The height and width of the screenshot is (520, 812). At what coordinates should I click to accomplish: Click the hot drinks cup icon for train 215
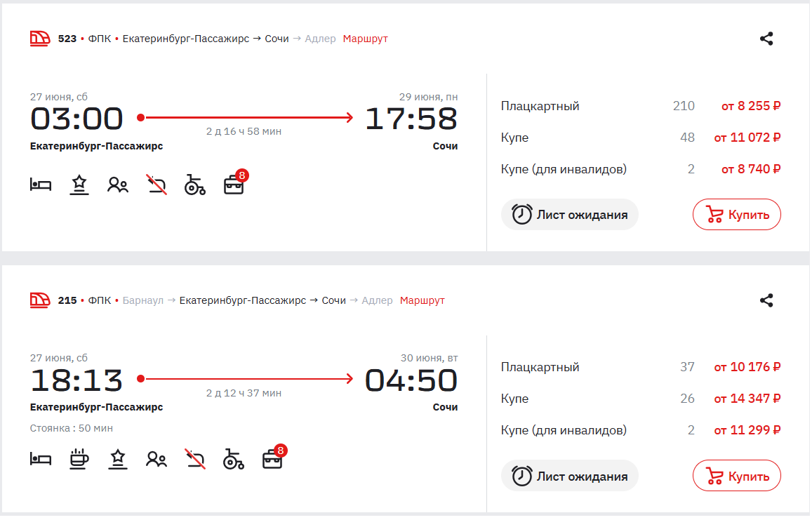(79, 460)
